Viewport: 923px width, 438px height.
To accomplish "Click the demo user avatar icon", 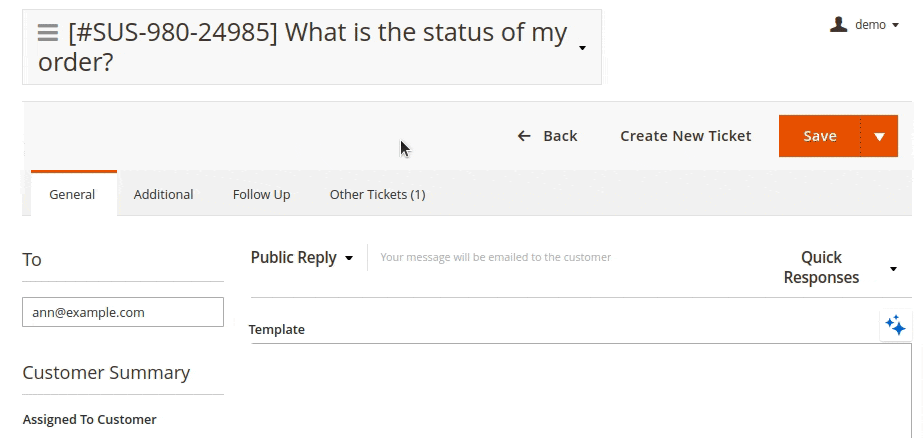I will (x=839, y=24).
